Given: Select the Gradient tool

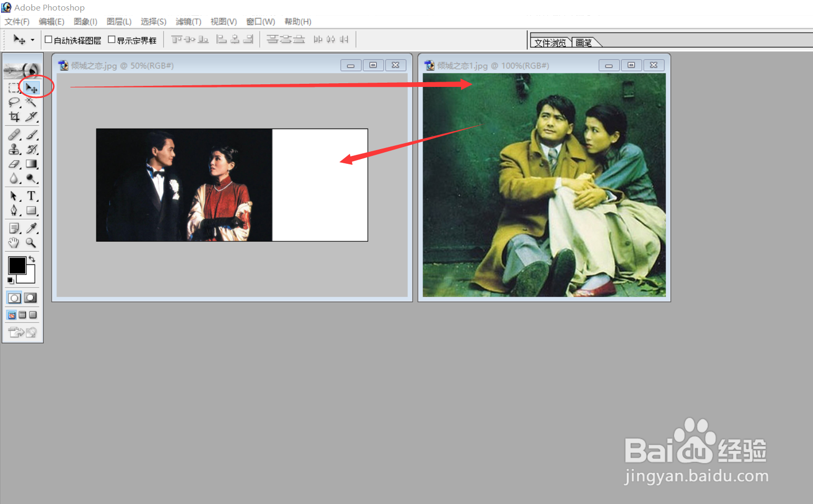Looking at the screenshot, I should [32, 164].
